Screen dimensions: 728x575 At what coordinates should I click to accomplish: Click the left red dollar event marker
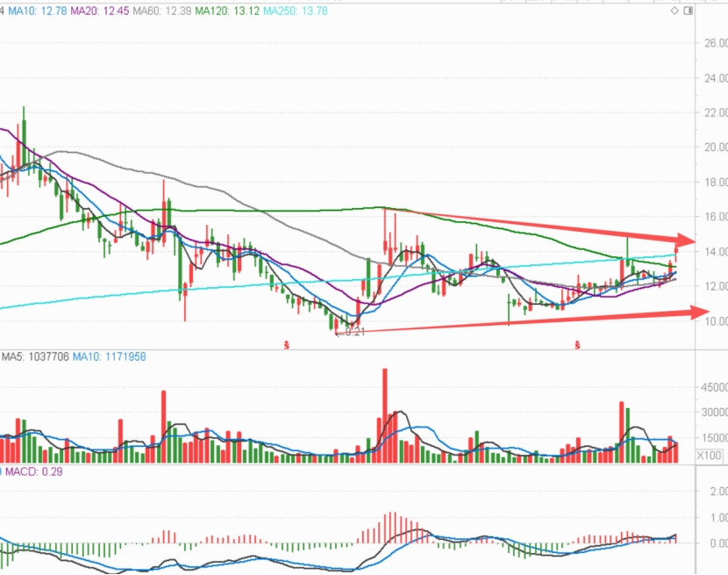click(x=287, y=345)
